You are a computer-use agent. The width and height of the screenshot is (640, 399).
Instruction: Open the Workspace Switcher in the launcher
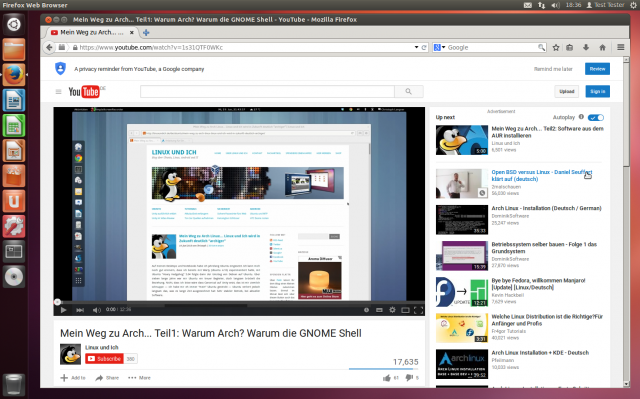point(14,252)
